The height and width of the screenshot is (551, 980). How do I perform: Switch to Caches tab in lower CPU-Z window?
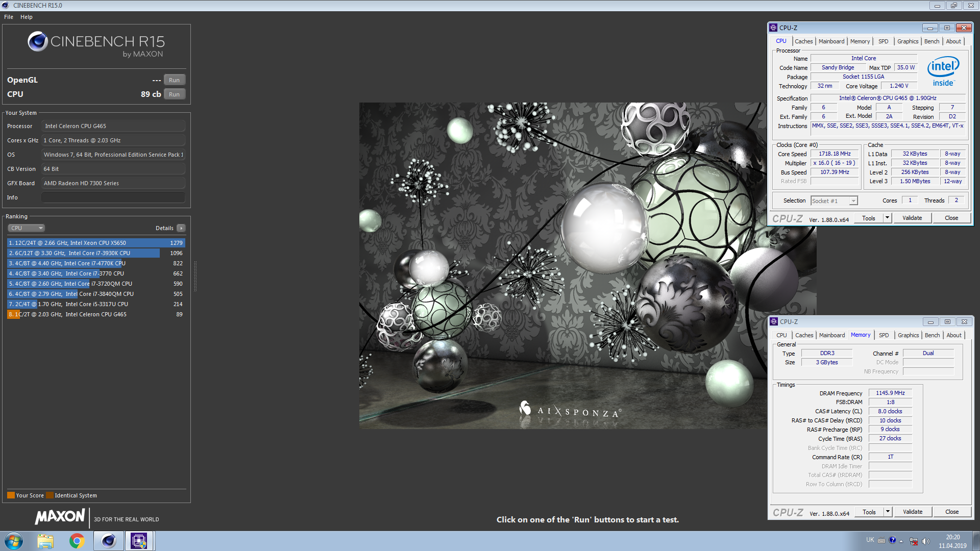[x=804, y=335]
